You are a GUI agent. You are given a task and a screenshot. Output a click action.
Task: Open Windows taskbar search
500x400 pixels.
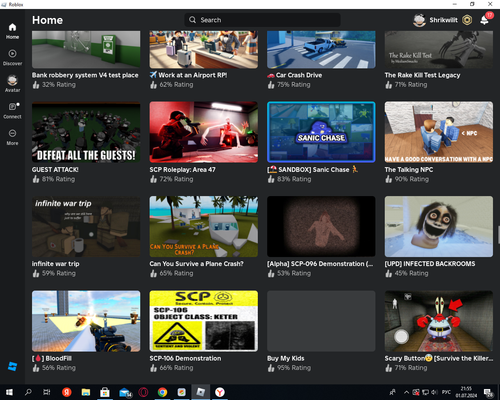tap(28, 392)
